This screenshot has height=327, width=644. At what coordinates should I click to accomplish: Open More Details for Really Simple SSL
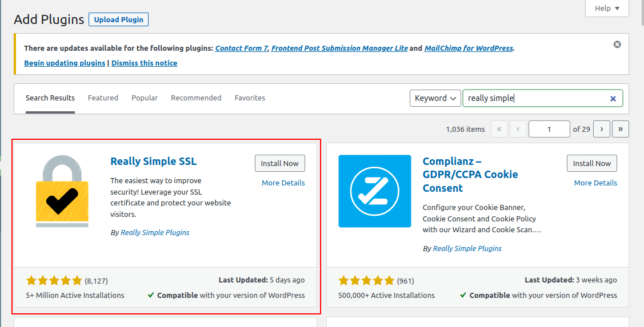283,183
